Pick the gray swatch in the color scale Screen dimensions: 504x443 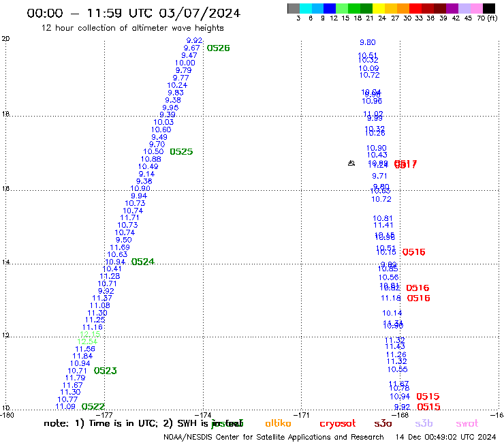point(294,8)
